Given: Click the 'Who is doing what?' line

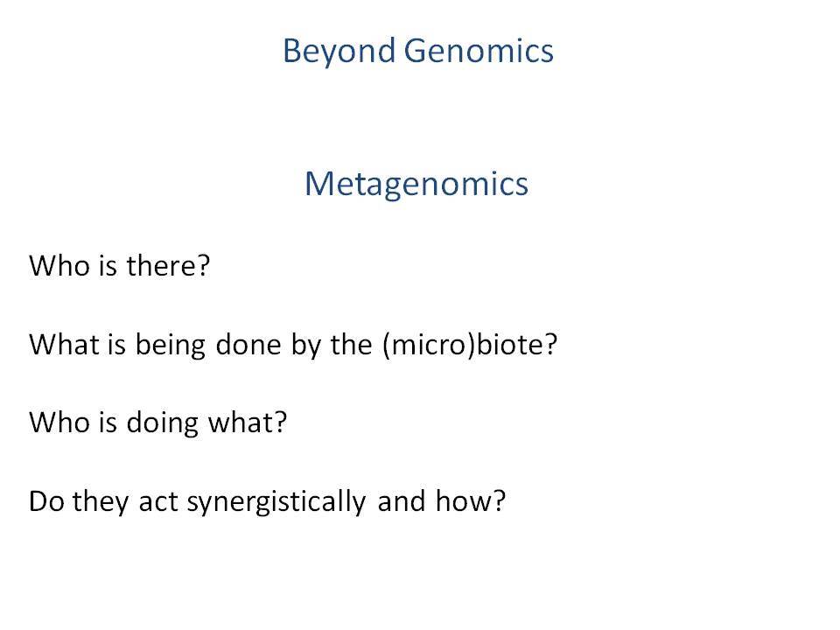Looking at the screenshot, I should 158,423.
